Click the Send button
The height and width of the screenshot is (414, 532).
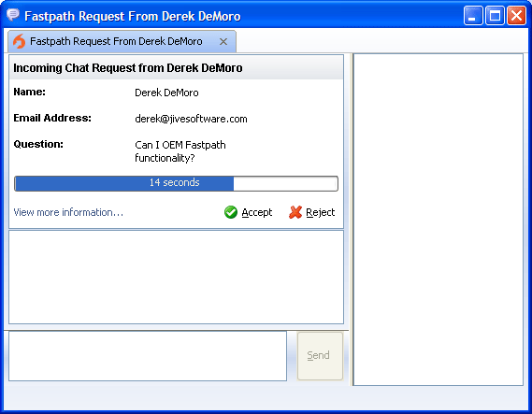(320, 356)
